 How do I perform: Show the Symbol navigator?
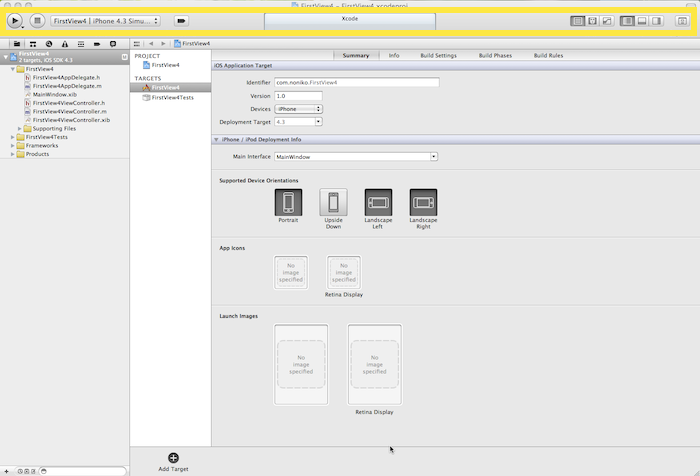pos(33,44)
